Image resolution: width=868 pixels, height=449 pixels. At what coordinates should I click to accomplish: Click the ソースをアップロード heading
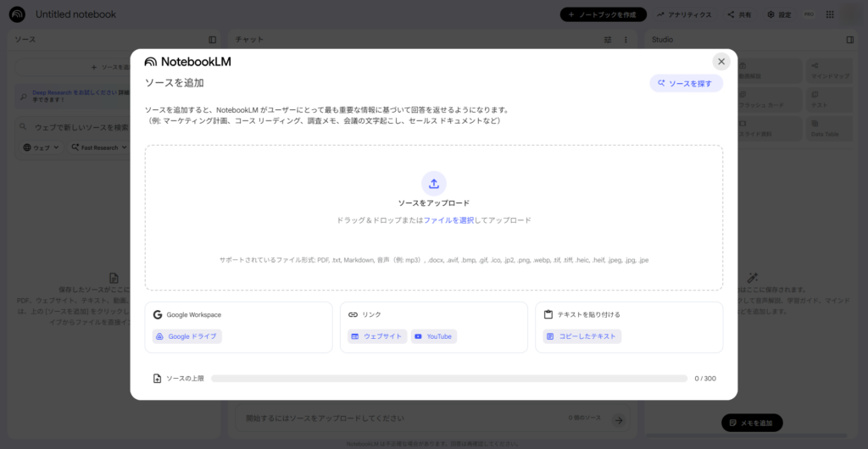434,203
